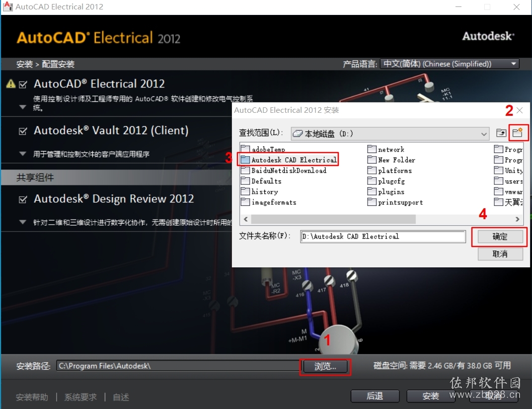Select the BaiduNetdiskDownload folder

pos(284,170)
